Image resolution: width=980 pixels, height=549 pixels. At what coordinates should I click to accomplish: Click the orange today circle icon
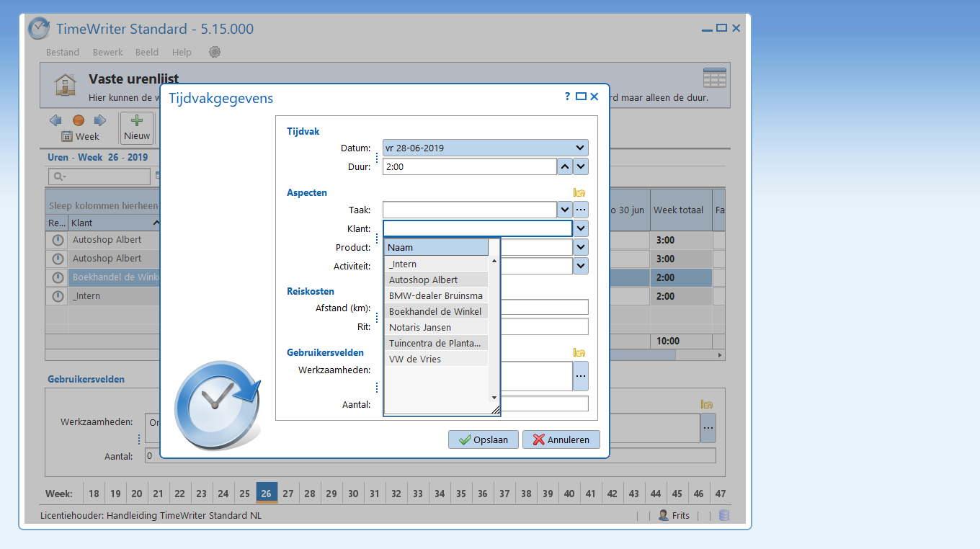[79, 120]
